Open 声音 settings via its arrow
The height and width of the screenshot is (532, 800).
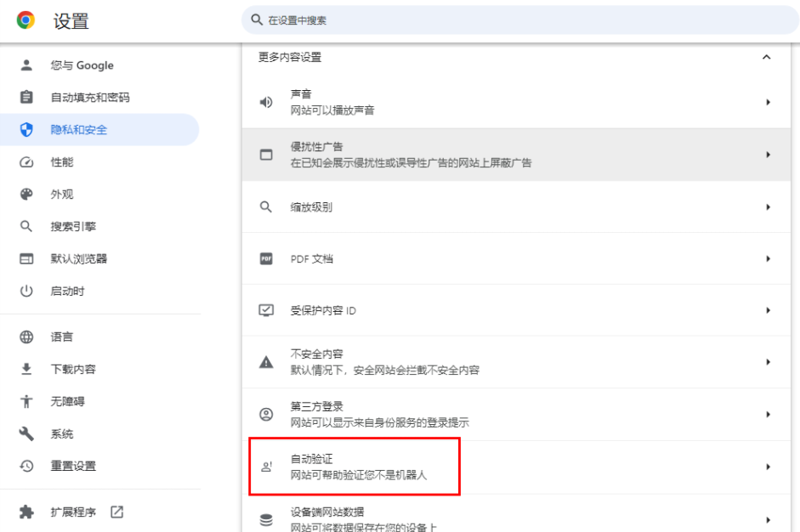768,102
